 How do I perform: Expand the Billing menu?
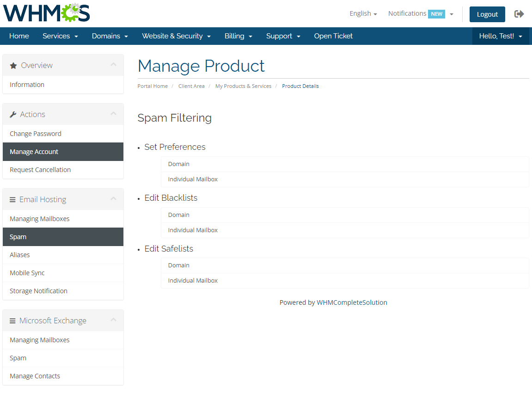(238, 36)
